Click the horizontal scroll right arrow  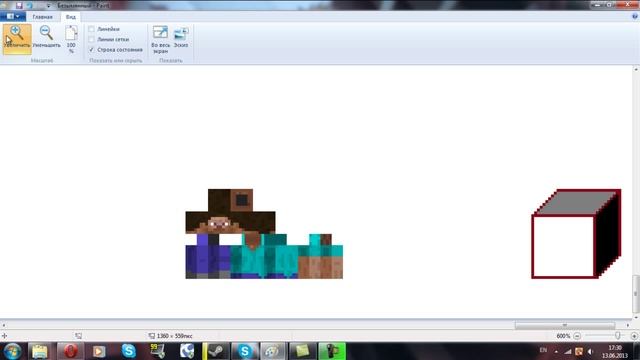click(628, 325)
